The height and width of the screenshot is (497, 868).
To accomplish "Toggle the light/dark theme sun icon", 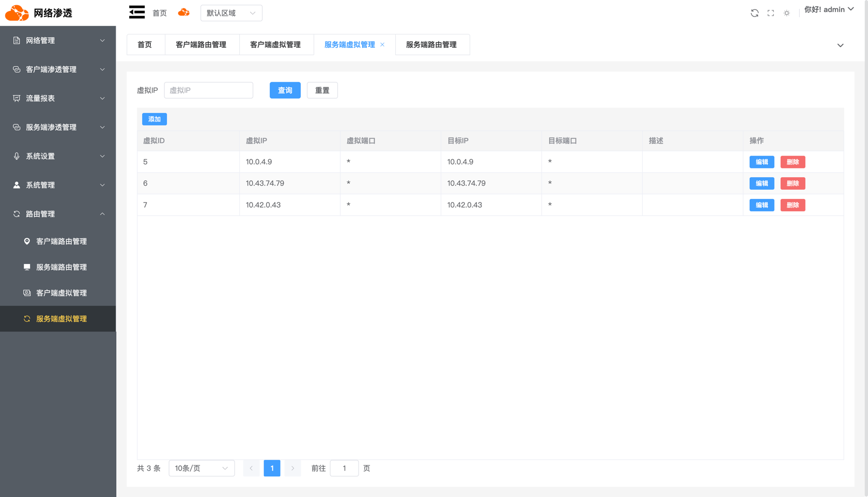I will pyautogui.click(x=786, y=13).
